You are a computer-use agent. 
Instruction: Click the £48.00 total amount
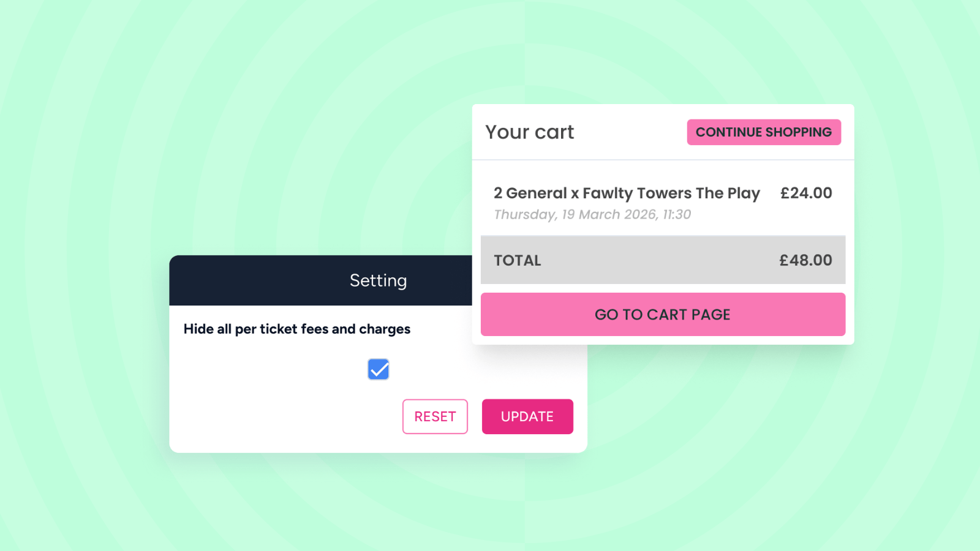coord(805,260)
